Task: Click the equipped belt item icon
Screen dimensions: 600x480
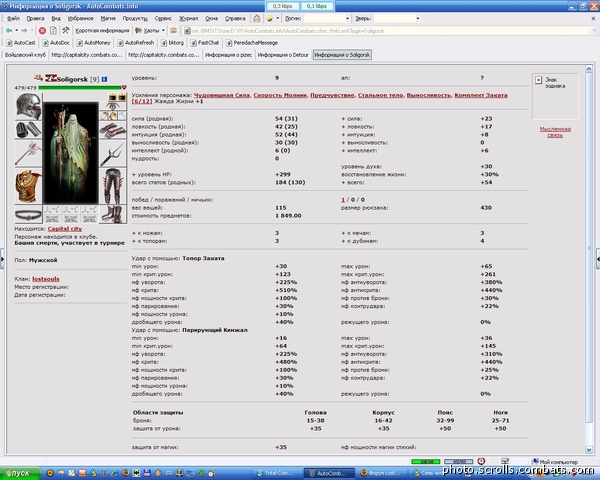Action: click(x=28, y=215)
